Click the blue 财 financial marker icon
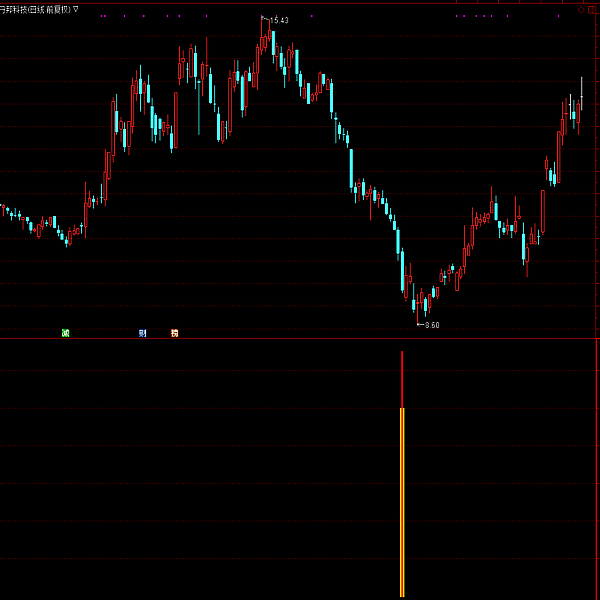Viewport: 600px width, 600px height. [143, 332]
